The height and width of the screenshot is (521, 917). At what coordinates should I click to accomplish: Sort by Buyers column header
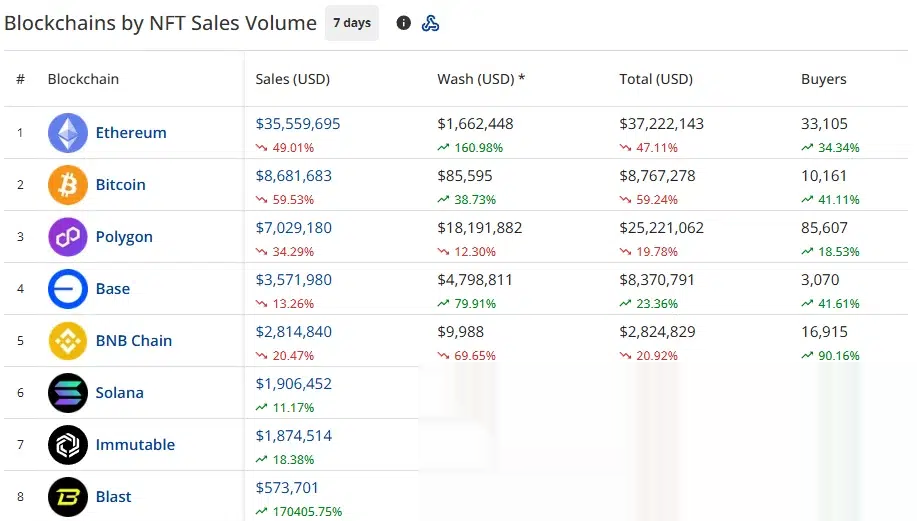point(823,79)
